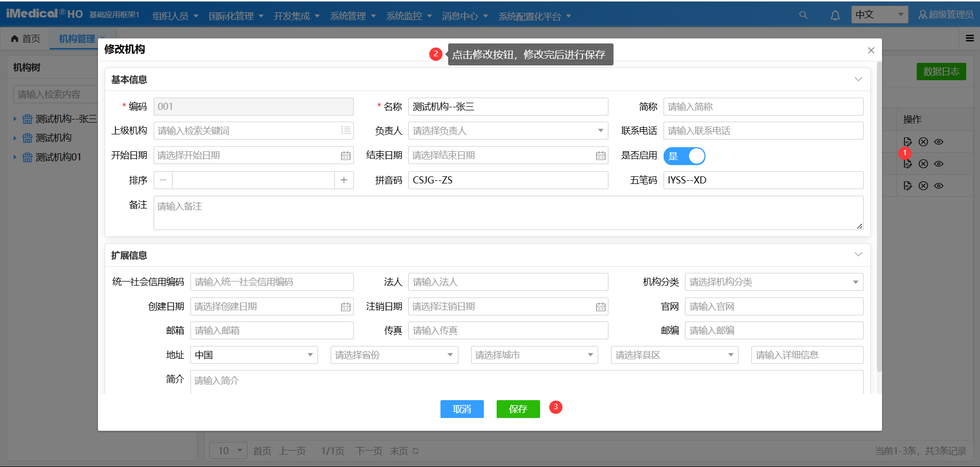This screenshot has width=980, height=467.
Task: Click the 保存 button
Action: click(x=518, y=409)
